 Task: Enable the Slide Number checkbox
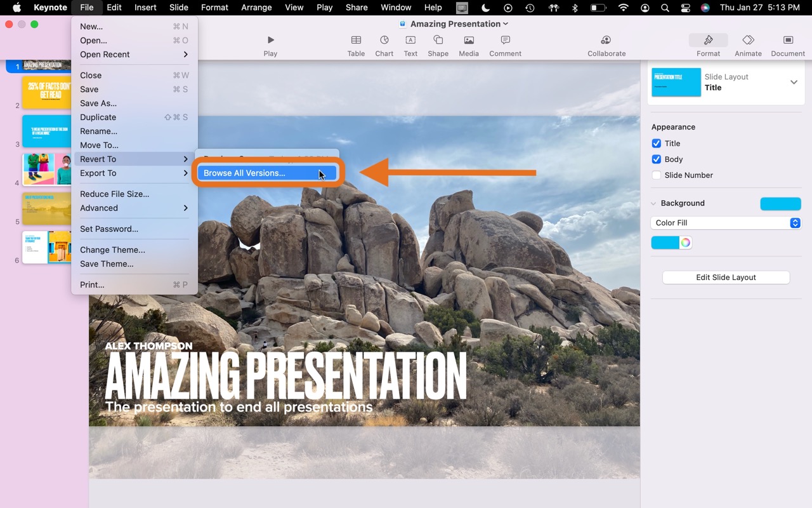pyautogui.click(x=657, y=175)
